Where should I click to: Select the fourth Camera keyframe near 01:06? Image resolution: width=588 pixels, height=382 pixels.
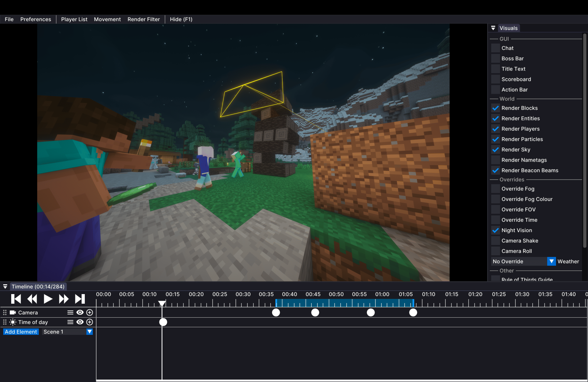[x=413, y=312]
